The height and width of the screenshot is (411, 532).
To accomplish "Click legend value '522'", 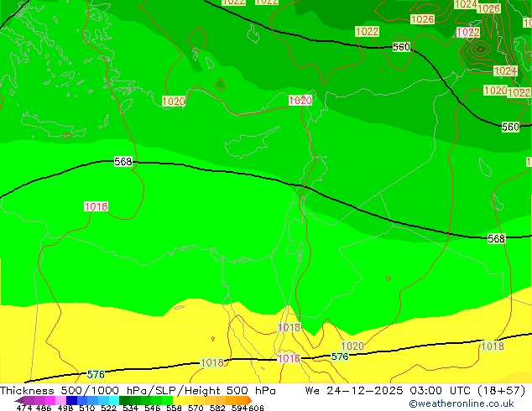I will coord(108,408).
